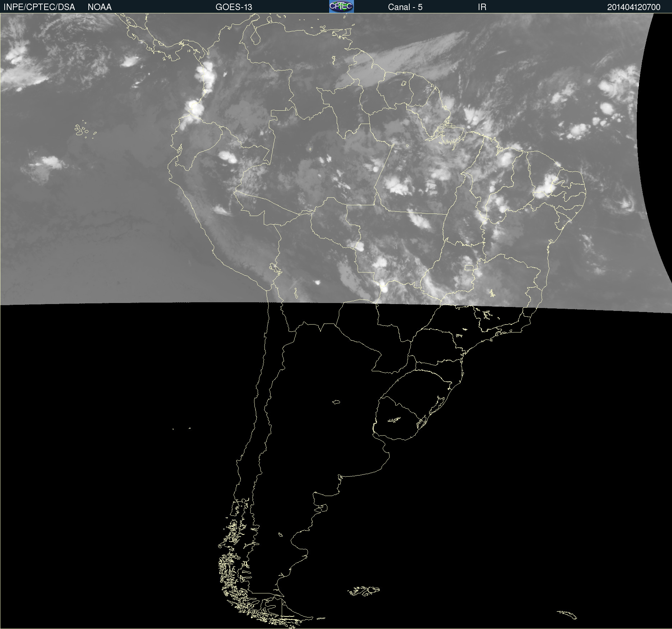Click the INPE/CPTEC/DSA header label

[39, 7]
